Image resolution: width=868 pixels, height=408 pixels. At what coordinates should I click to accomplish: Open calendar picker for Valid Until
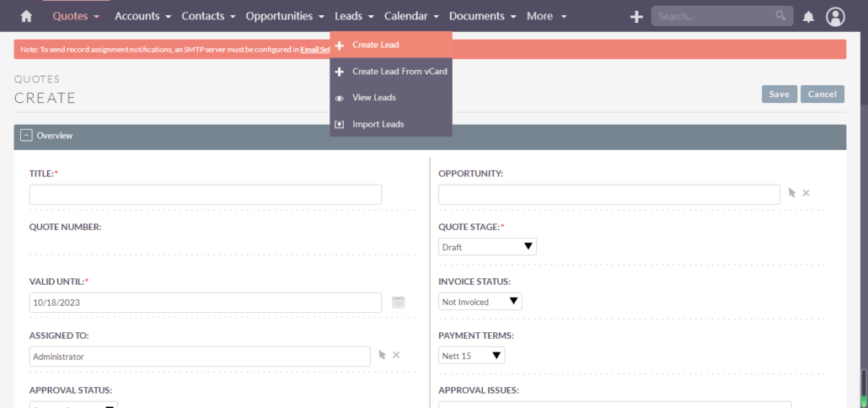[x=399, y=302]
